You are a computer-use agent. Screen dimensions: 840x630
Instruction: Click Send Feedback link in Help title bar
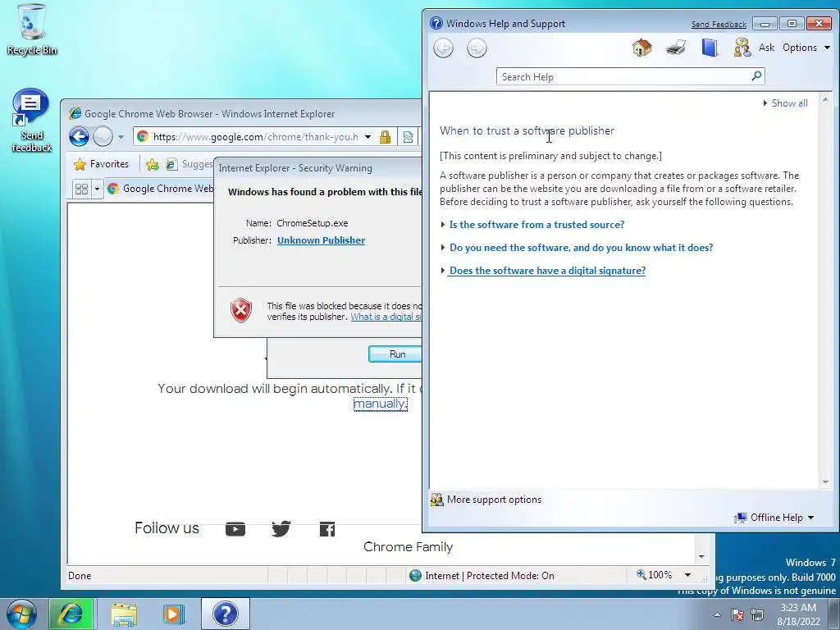click(719, 24)
